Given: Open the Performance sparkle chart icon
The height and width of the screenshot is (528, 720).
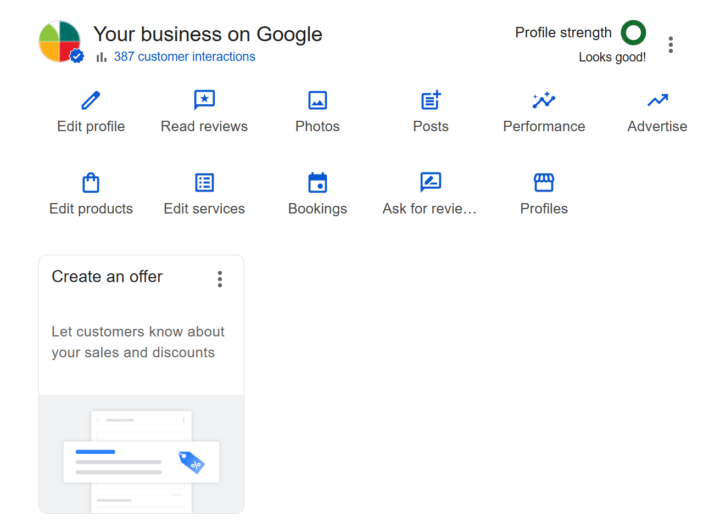Looking at the screenshot, I should pyautogui.click(x=544, y=100).
